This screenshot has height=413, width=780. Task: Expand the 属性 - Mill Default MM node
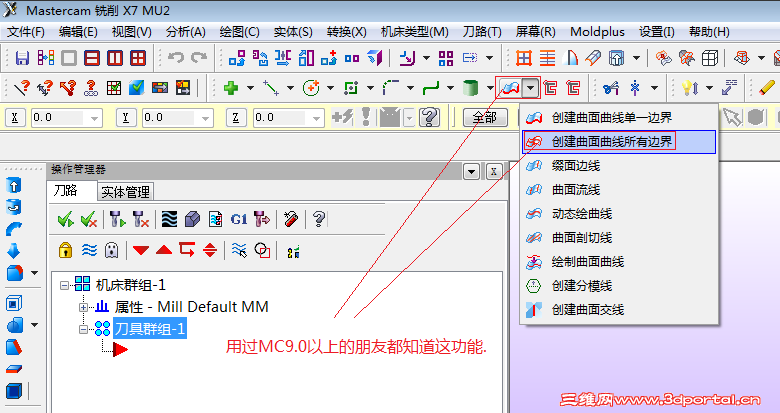coord(83,307)
